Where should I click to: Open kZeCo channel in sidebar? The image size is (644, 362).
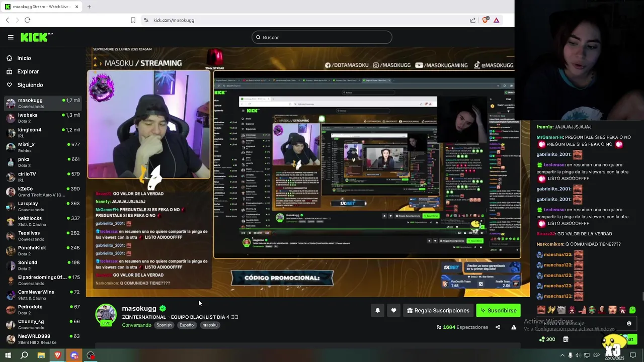coord(43,192)
